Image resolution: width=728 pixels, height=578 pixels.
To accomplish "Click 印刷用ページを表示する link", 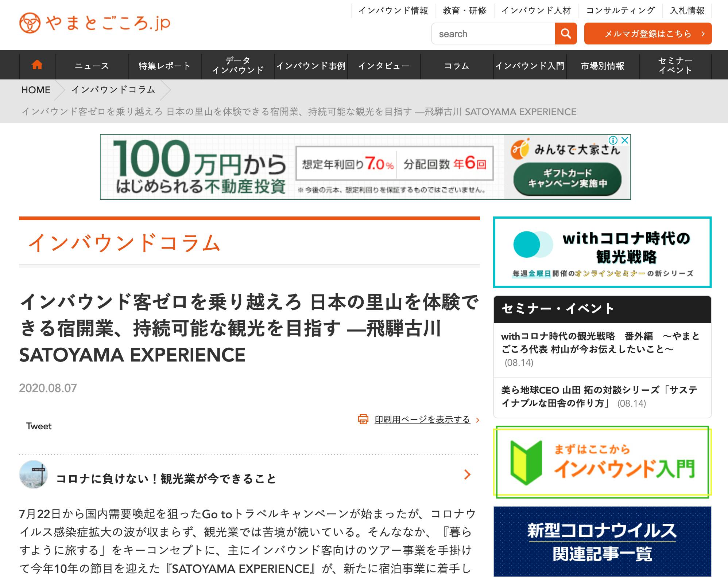I will [x=422, y=419].
